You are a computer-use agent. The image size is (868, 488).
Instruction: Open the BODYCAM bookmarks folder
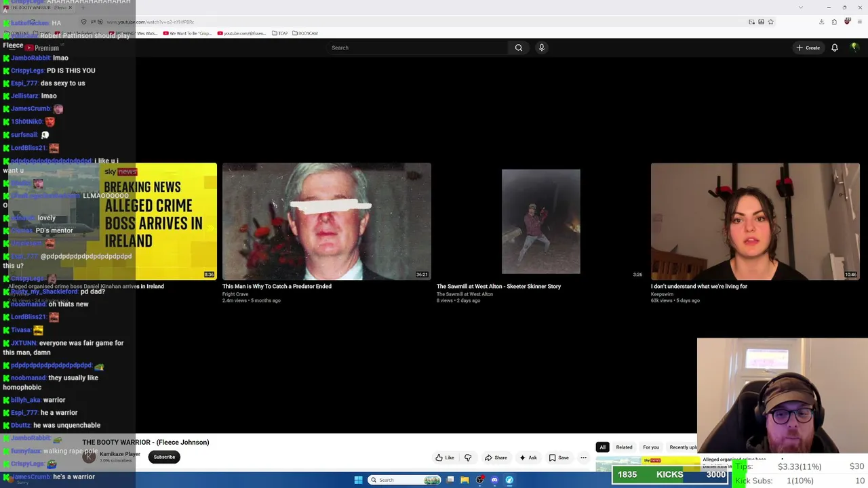click(305, 33)
